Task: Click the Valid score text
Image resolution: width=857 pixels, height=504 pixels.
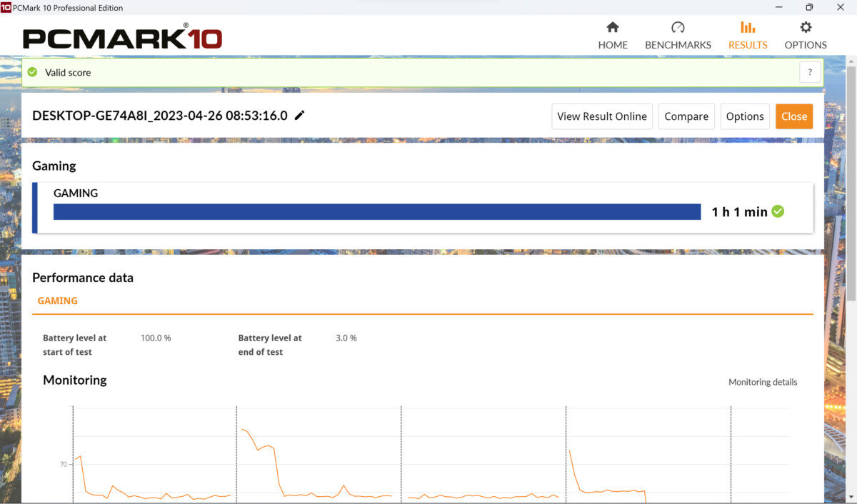Action: click(68, 72)
